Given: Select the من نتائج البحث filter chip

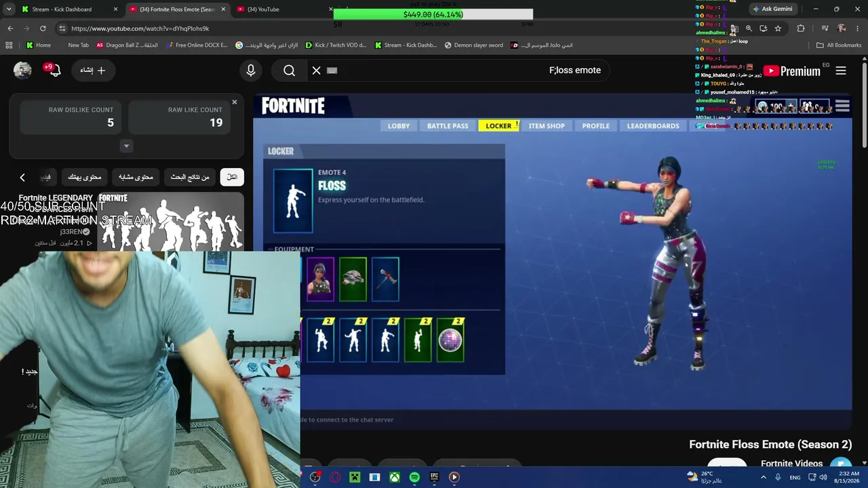Looking at the screenshot, I should pos(190,177).
